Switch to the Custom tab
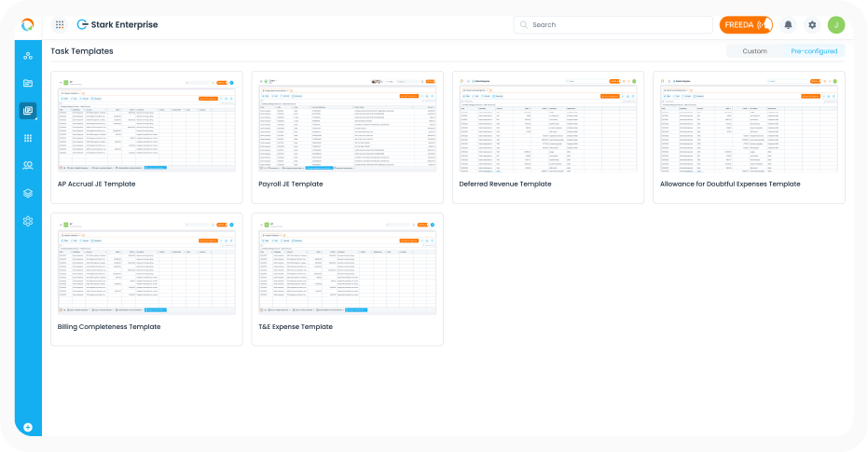The width and height of the screenshot is (868, 452). [754, 51]
